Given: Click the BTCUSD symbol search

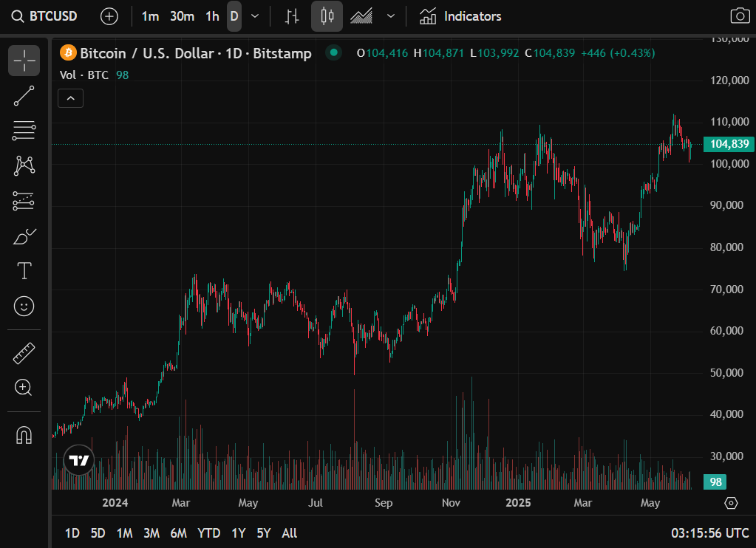Looking at the screenshot, I should point(46,16).
